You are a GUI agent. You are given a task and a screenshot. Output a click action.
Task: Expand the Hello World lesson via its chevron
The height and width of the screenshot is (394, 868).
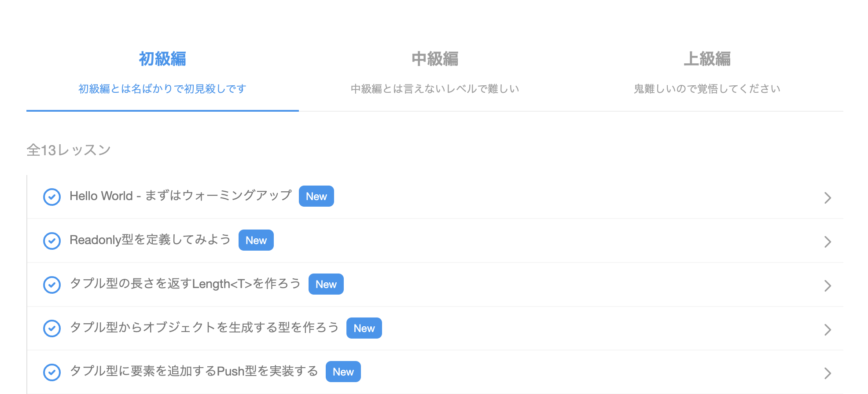click(x=828, y=198)
